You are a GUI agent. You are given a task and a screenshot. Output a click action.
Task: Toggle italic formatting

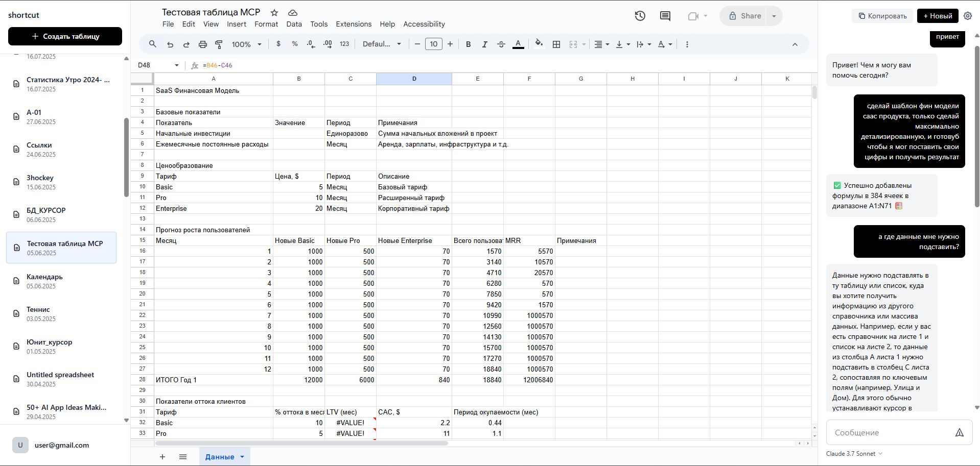(x=484, y=44)
